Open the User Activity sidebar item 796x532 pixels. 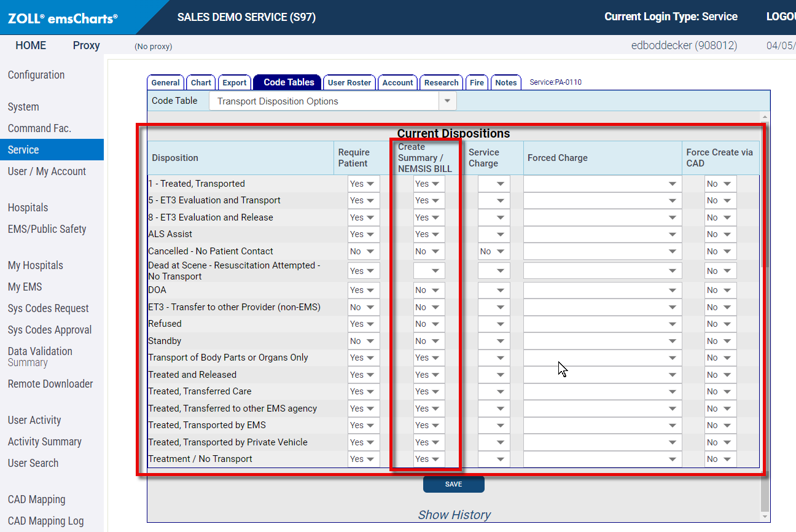pyautogui.click(x=34, y=420)
